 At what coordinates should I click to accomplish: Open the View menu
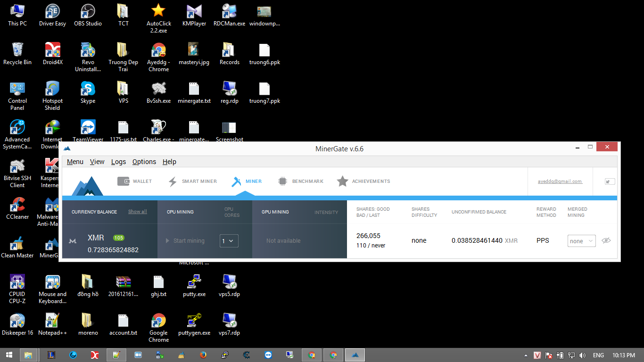click(x=97, y=162)
